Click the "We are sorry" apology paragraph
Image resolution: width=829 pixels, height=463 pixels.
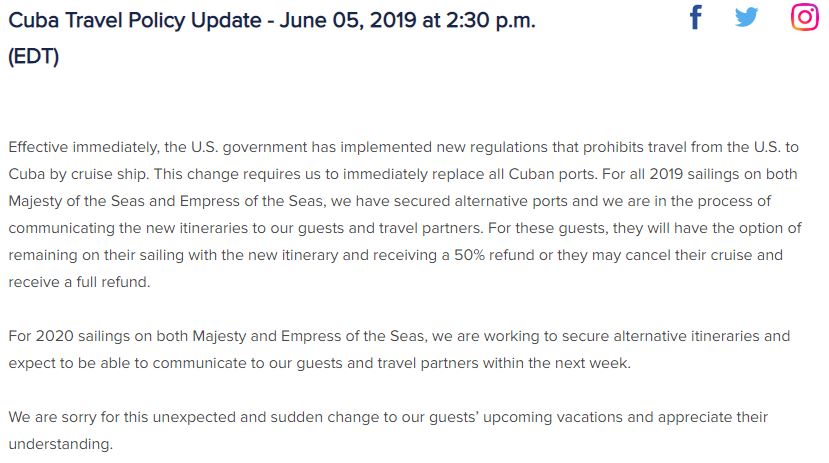click(388, 430)
